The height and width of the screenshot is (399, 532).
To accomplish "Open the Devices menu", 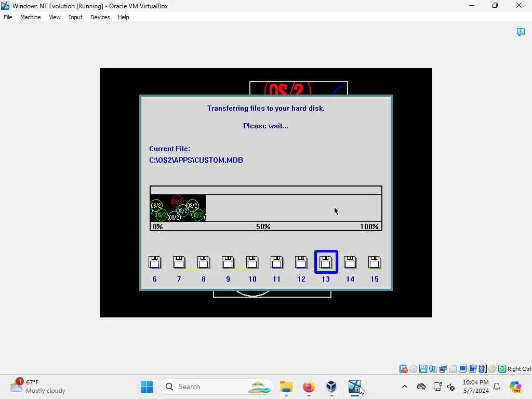I will [x=100, y=17].
